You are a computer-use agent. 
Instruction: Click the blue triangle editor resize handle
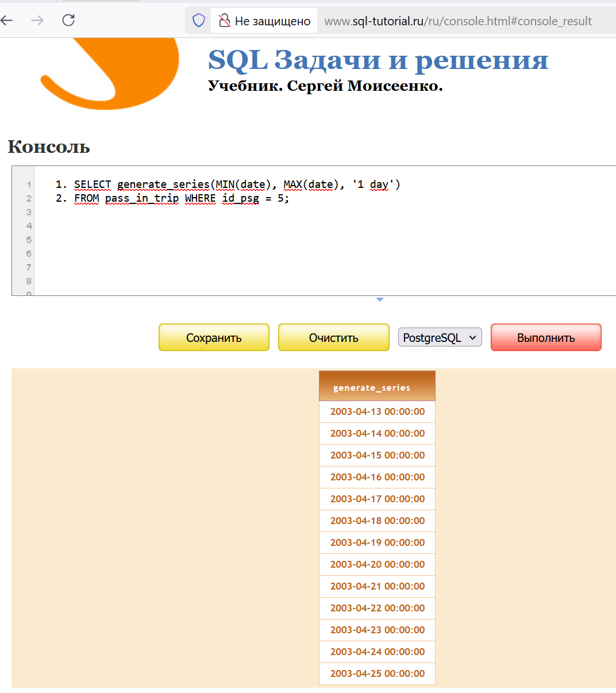coord(379,299)
